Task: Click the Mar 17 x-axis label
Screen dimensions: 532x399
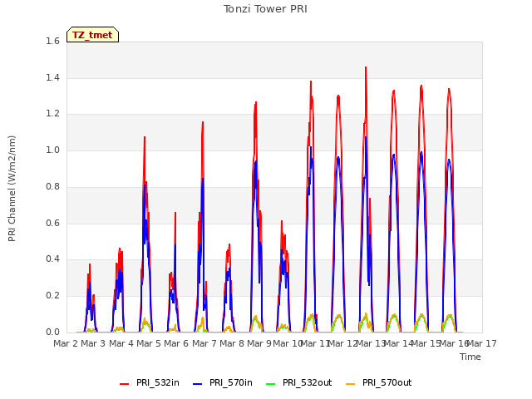Action: click(x=482, y=343)
